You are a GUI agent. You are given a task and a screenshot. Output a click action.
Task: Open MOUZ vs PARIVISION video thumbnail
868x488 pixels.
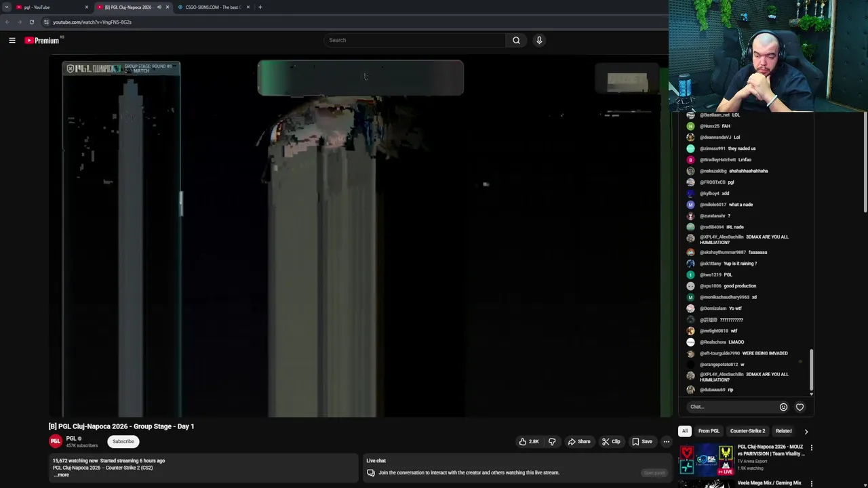(x=707, y=460)
